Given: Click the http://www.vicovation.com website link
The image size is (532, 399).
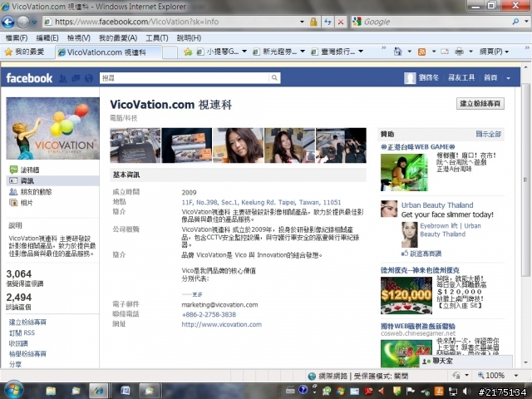Looking at the screenshot, I should [x=222, y=325].
